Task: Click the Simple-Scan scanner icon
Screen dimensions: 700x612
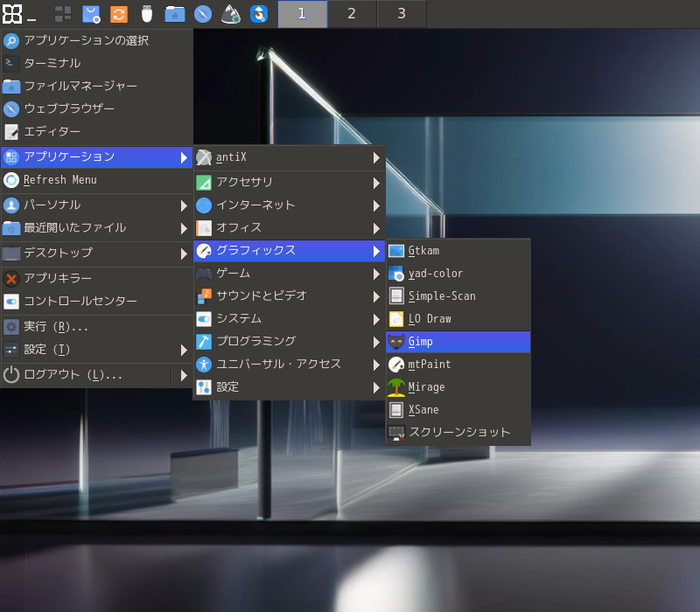Action: tap(396, 296)
